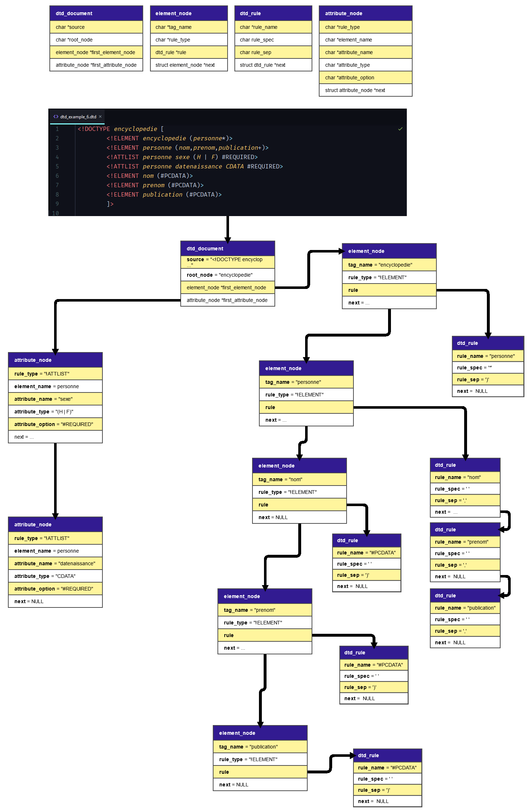Click the 'char *tag_name' struct field
Screen dimensions: 528x812
pyautogui.click(x=189, y=27)
